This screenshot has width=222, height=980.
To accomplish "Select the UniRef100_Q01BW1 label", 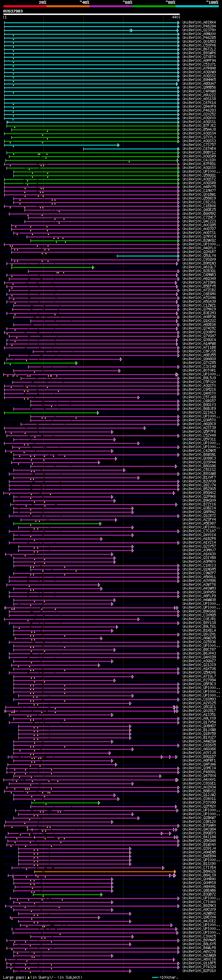I will point(199,194).
